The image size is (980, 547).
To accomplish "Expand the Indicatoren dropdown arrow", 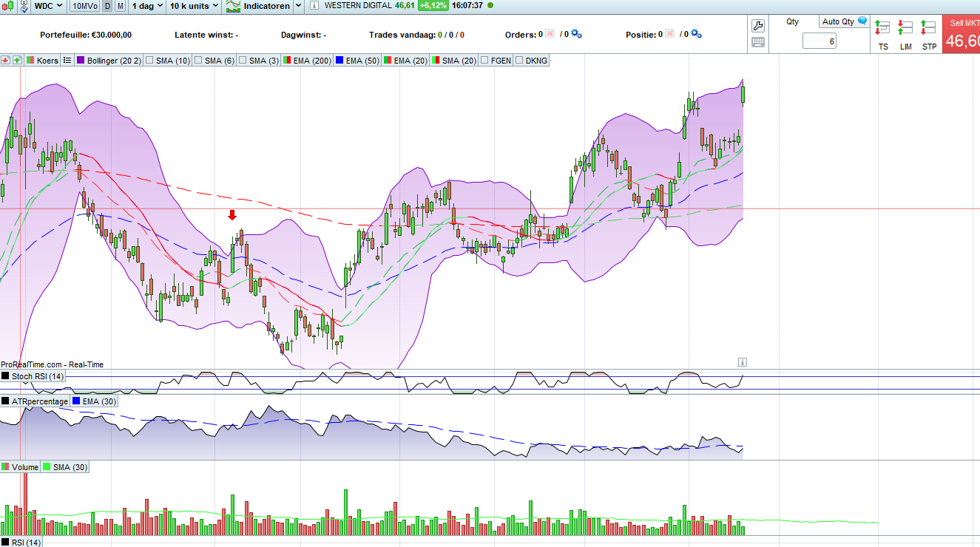I will pyautogui.click(x=298, y=6).
